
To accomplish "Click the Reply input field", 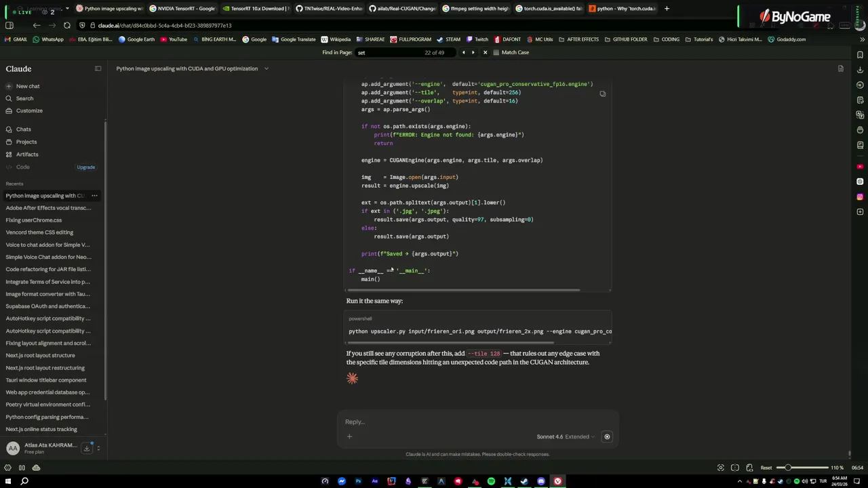I will pyautogui.click(x=477, y=422).
